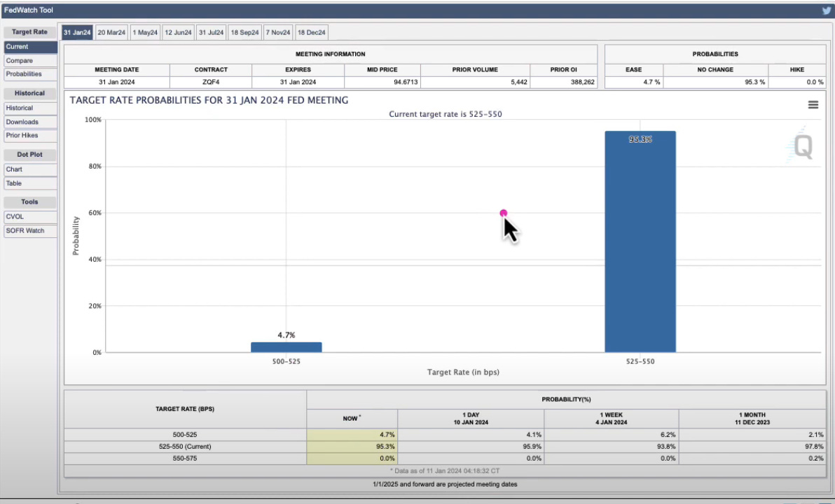
Task: Click the FedWatch Tool title
Action: click(29, 10)
